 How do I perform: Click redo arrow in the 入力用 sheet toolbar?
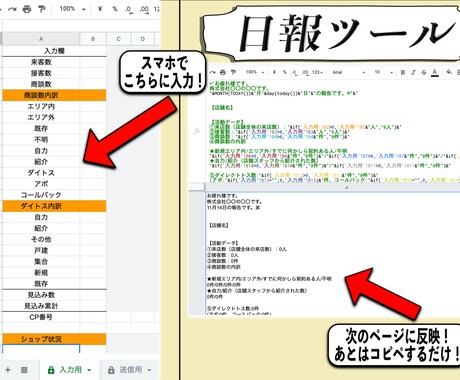coord(13,9)
